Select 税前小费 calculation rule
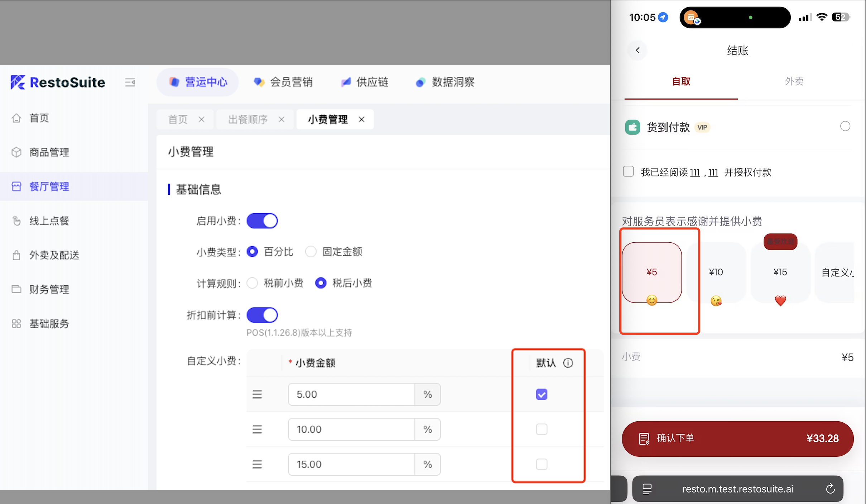This screenshot has width=866, height=504. click(x=252, y=283)
